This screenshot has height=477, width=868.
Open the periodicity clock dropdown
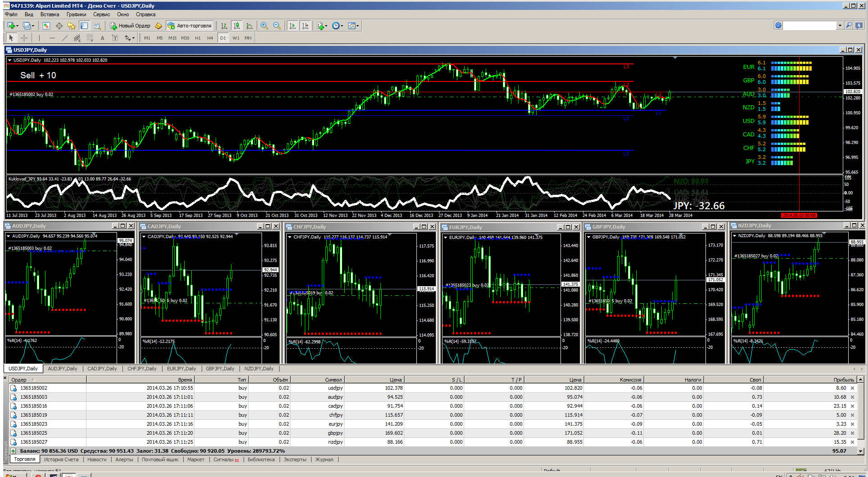[338, 26]
